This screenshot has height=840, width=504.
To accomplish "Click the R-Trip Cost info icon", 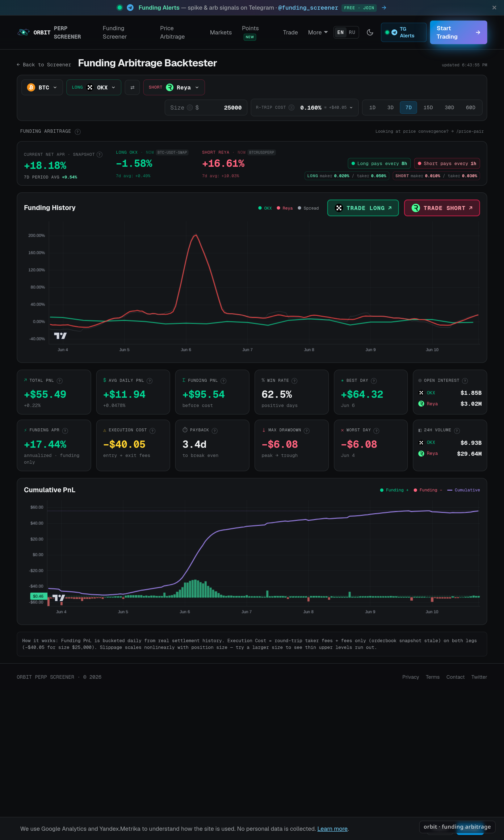I will 291,108.
